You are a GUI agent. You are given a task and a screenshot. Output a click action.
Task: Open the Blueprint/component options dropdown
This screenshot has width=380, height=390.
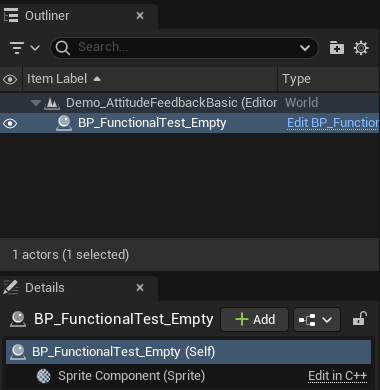click(x=317, y=320)
